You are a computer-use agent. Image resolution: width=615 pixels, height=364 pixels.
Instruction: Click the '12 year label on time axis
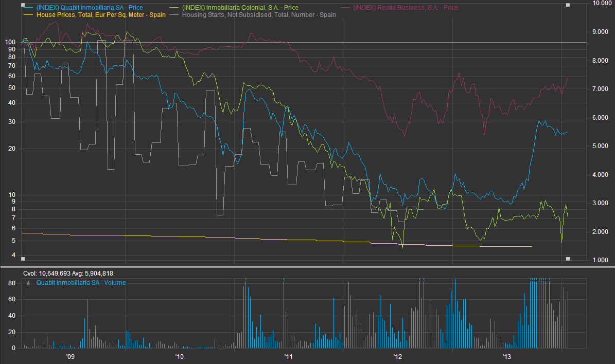tap(397, 356)
